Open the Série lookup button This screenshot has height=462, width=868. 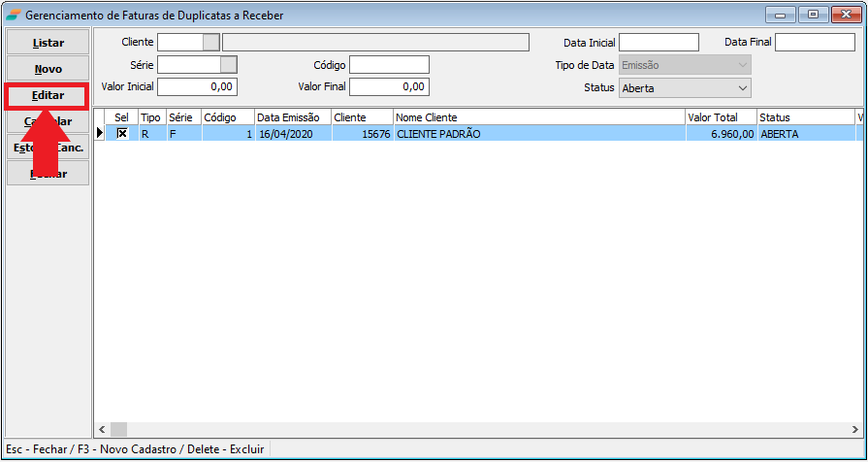(228, 64)
